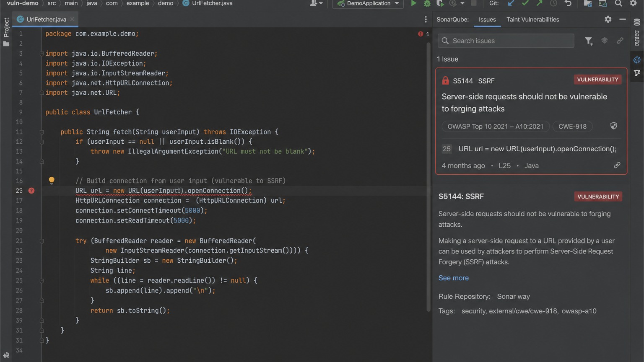Push commits with green Git arrow

click(539, 3)
